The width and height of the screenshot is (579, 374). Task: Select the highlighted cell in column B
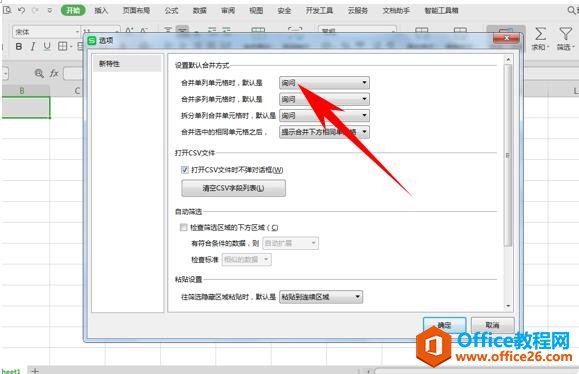coord(26,107)
